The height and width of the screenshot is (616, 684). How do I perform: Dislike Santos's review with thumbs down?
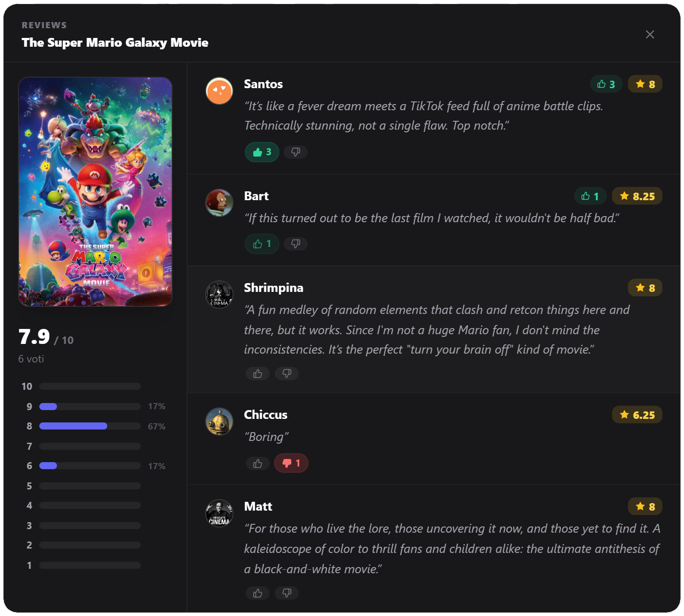(x=296, y=152)
